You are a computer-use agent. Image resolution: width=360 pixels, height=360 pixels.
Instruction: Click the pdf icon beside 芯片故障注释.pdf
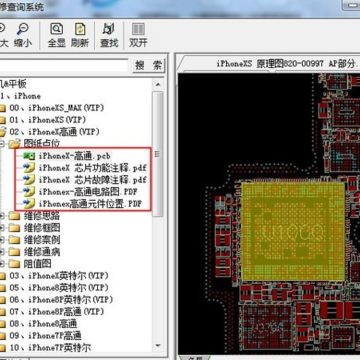point(29,180)
